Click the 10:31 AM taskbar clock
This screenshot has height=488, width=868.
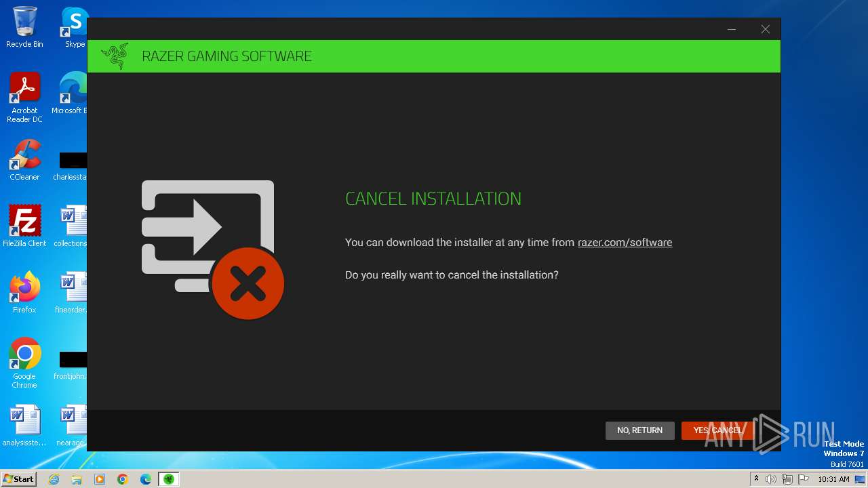[x=833, y=479]
